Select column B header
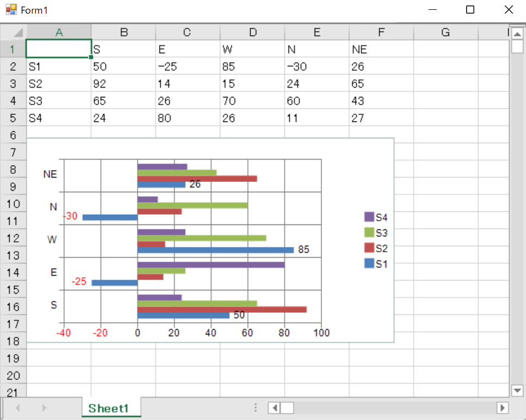Screen dimensions: 526x420 pos(124,32)
